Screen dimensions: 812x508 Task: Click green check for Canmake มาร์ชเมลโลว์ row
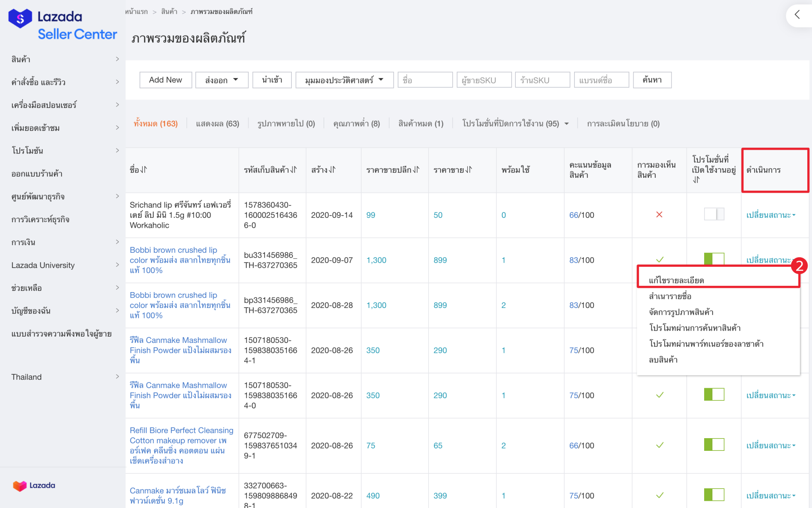pos(660,495)
